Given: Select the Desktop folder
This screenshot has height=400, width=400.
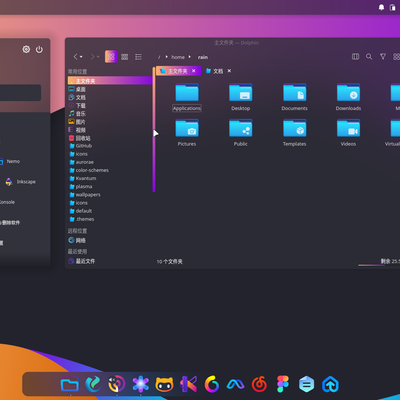Looking at the screenshot, I should point(241,97).
